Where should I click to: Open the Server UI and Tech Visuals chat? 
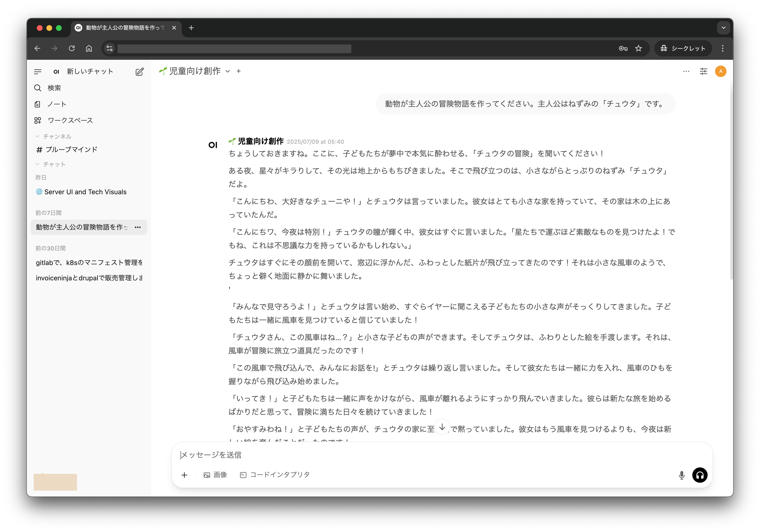tap(85, 192)
